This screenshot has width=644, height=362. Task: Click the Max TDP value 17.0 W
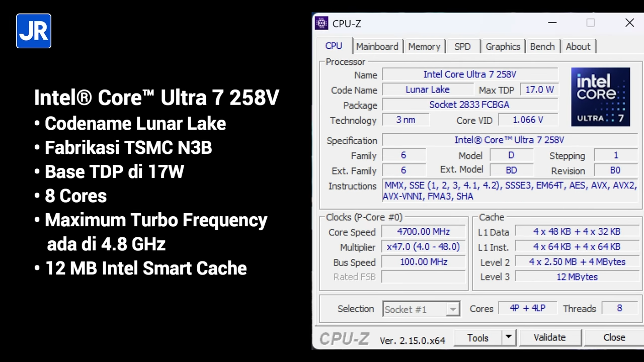pos(539,89)
